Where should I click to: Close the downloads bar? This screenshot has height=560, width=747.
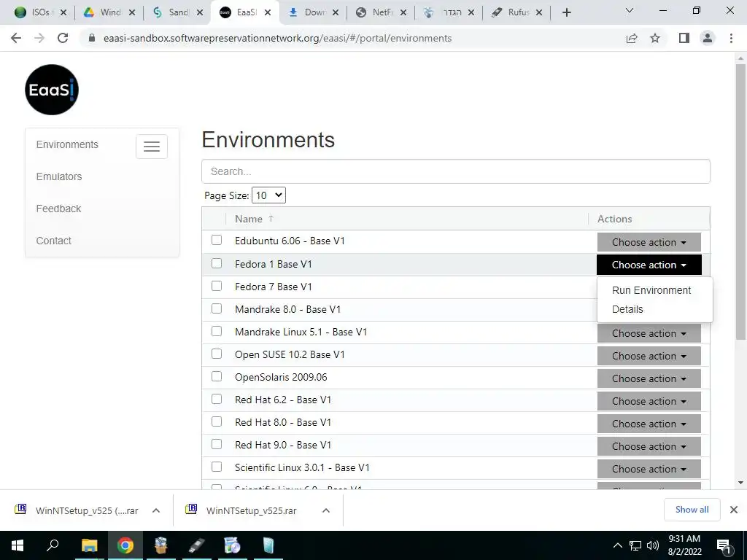coord(734,510)
